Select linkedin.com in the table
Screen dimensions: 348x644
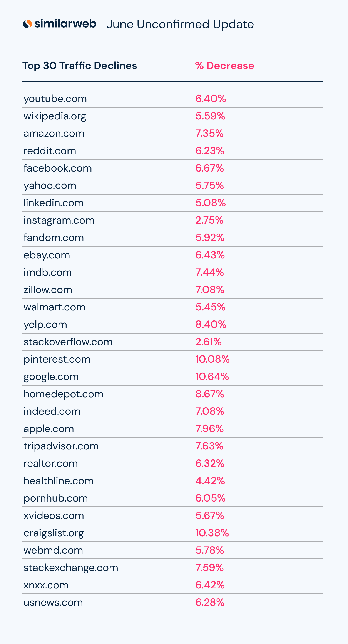pyautogui.click(x=53, y=203)
